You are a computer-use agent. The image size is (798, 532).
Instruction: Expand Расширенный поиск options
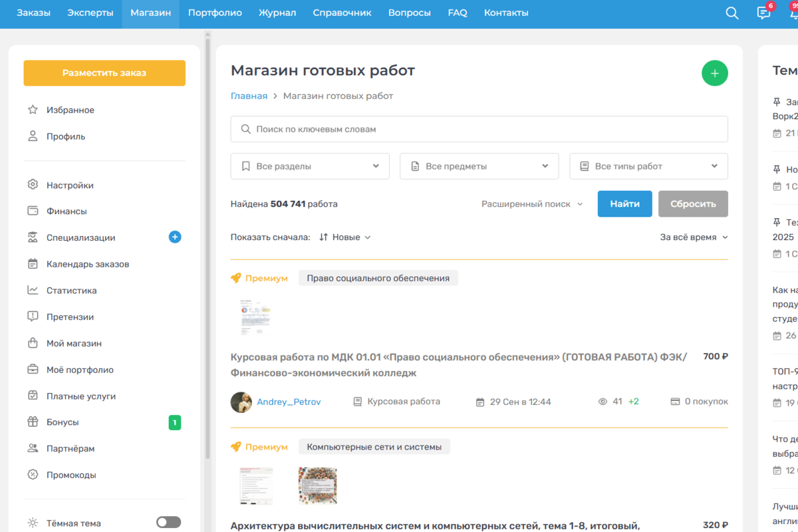(532, 204)
